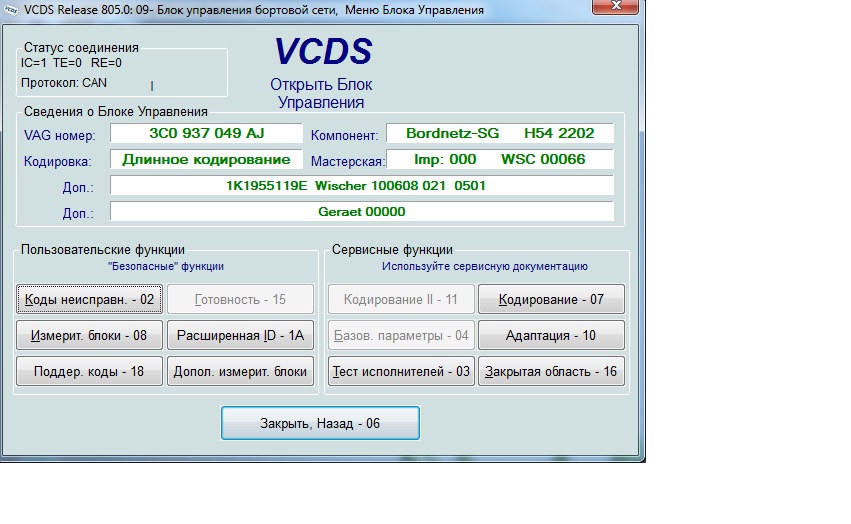
Task: Open Расширенная ID - 1A
Action: click(x=240, y=335)
